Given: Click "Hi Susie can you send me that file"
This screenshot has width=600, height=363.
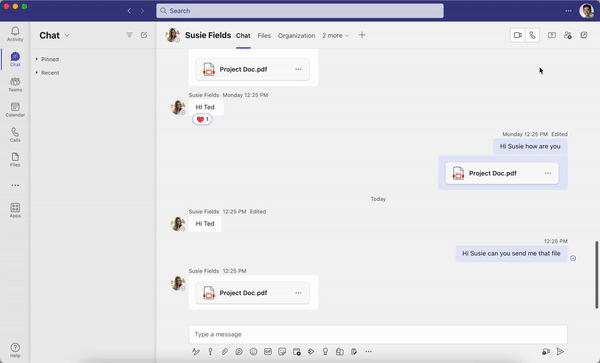Looking at the screenshot, I should coord(511,253).
